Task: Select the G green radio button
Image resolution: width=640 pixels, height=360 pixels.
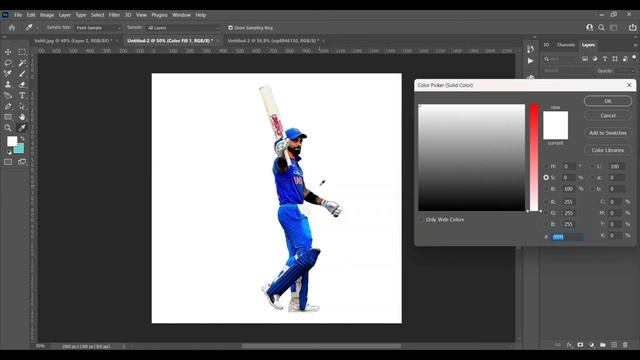Action: coord(546,213)
